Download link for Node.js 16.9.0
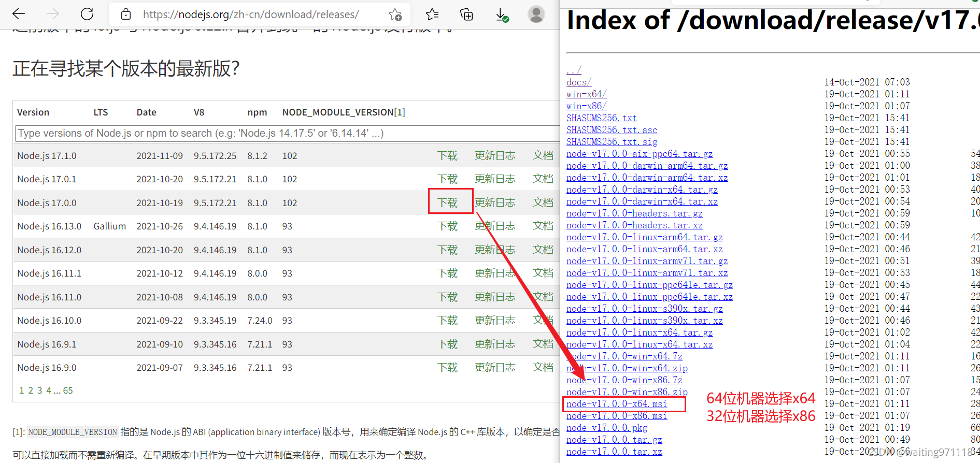This screenshot has width=980, height=463. [447, 367]
